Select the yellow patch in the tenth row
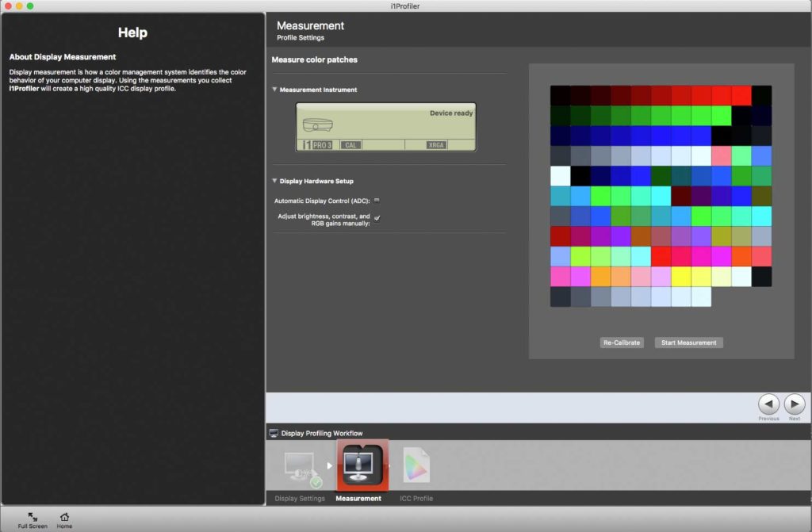 pos(680,277)
